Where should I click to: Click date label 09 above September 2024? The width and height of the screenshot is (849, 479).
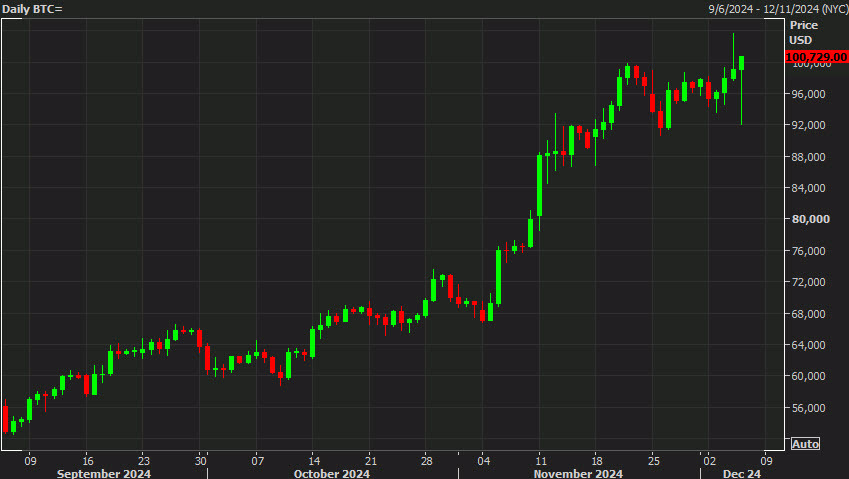[30, 461]
